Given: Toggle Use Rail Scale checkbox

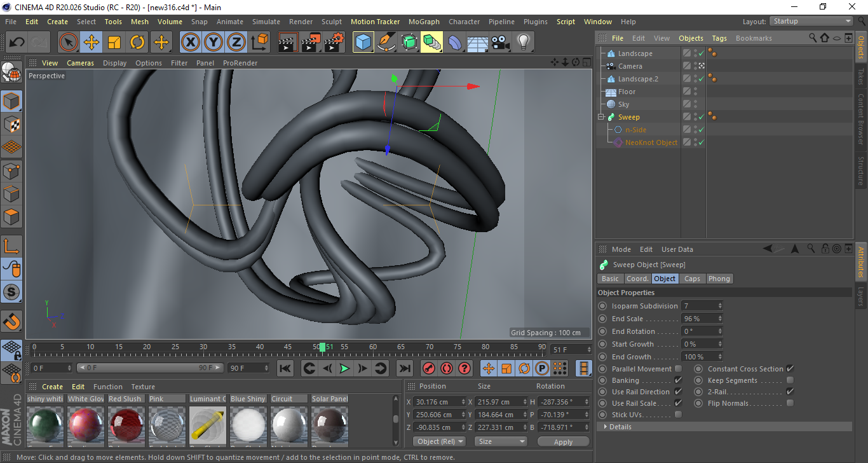Looking at the screenshot, I should (678, 403).
